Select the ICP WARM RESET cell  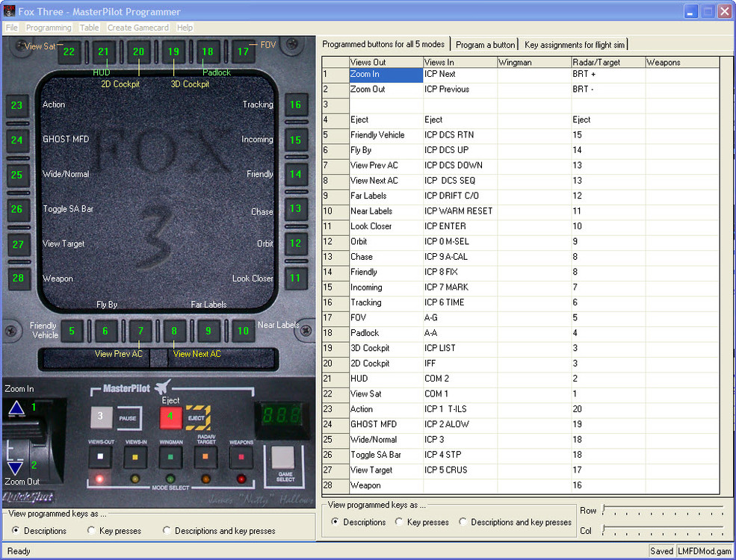pos(460,211)
